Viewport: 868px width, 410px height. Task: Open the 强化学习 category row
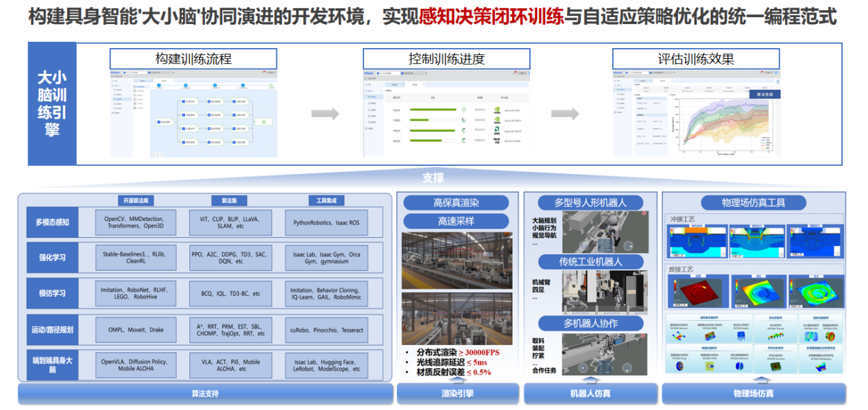pos(53,258)
